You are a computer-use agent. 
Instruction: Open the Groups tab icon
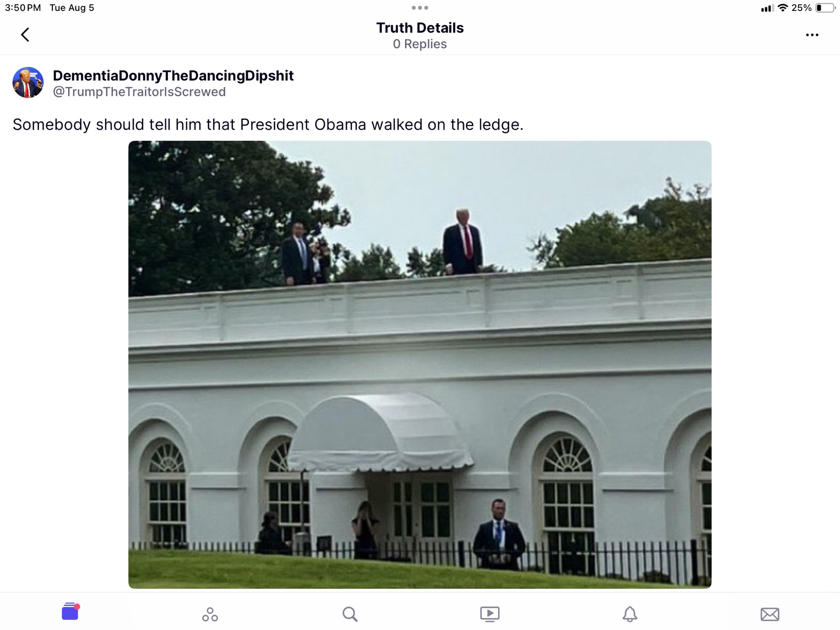point(210,614)
